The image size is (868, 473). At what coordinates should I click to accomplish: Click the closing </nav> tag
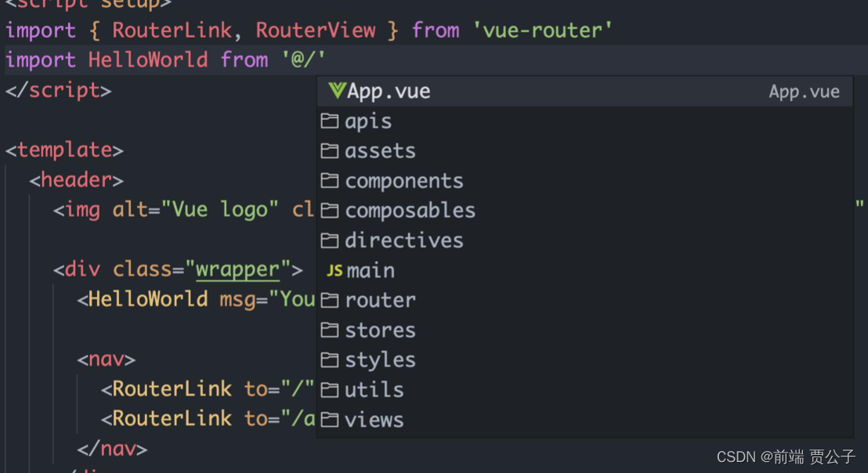(112, 449)
